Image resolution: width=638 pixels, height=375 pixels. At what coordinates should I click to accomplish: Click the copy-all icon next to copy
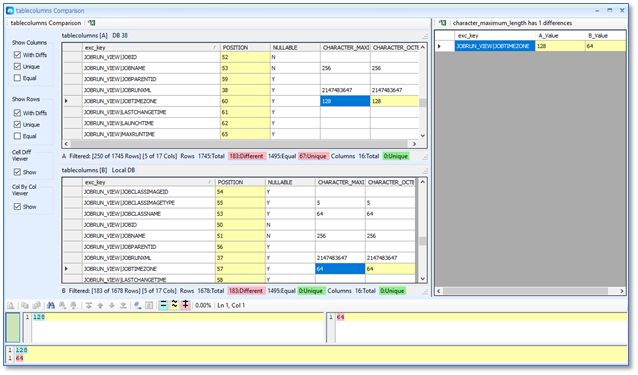(x=37, y=305)
